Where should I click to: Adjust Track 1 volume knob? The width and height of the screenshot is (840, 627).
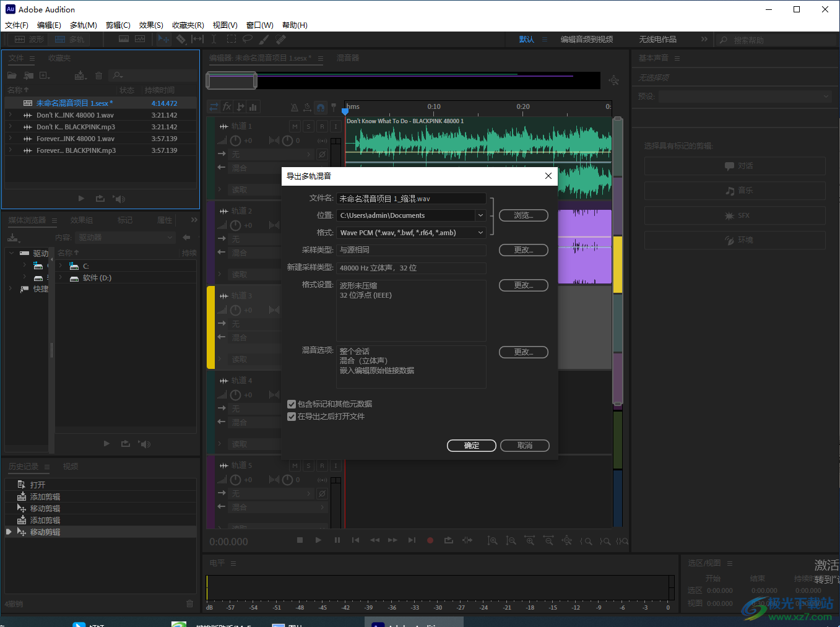[x=235, y=141]
